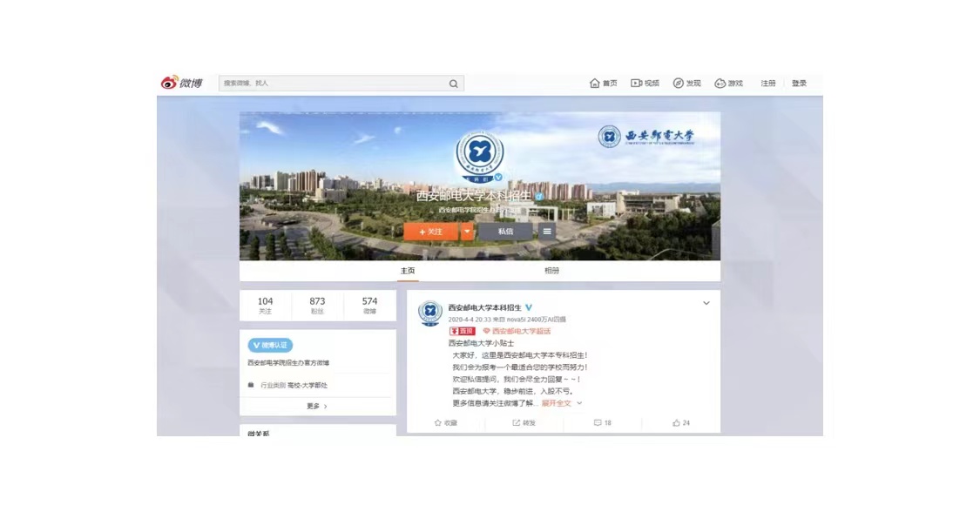Image resolution: width=980 pixels, height=505 pixels.
Task: Click verified V badge next to post author
Action: [x=529, y=307]
